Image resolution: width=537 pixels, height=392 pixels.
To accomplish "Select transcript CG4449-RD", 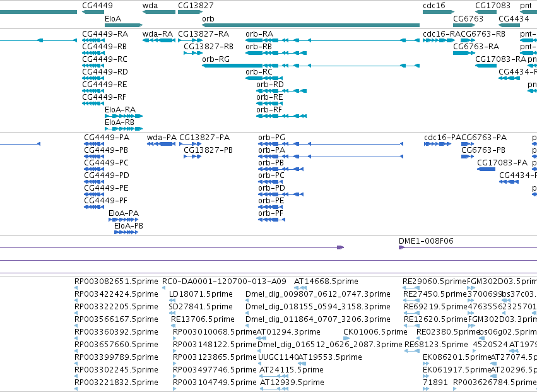I will click(93, 78).
